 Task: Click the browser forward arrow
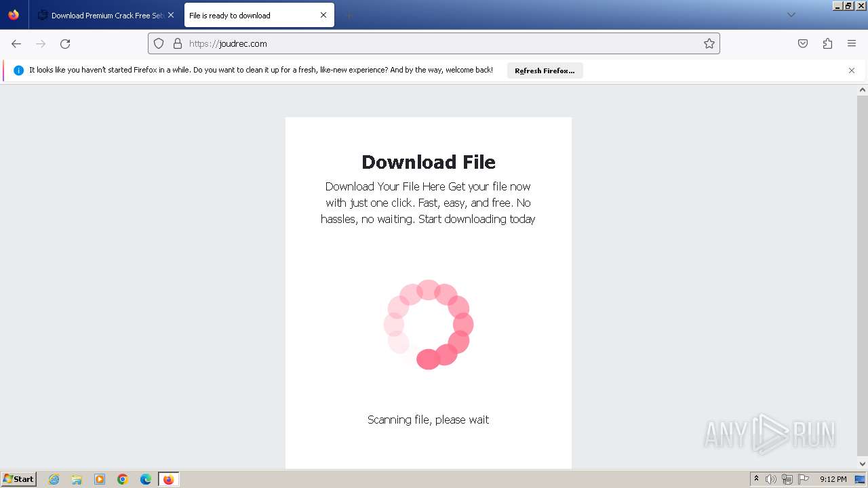click(41, 43)
